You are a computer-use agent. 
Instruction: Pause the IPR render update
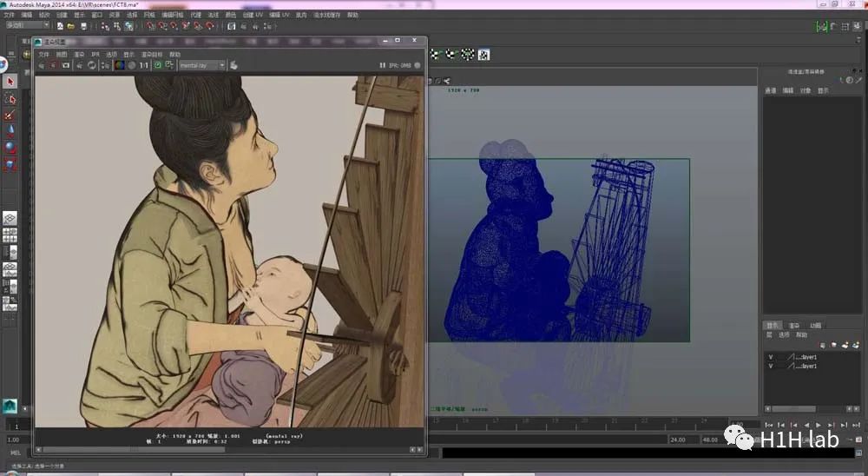383,65
